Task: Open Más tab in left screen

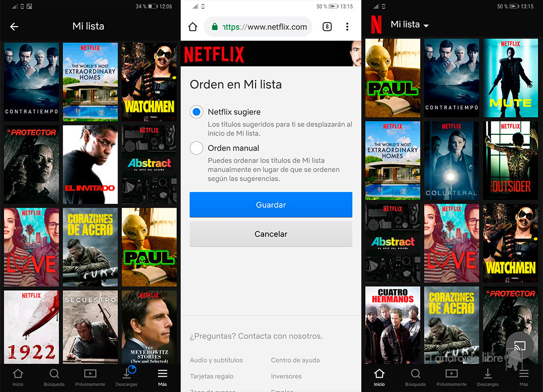Action: click(x=162, y=378)
